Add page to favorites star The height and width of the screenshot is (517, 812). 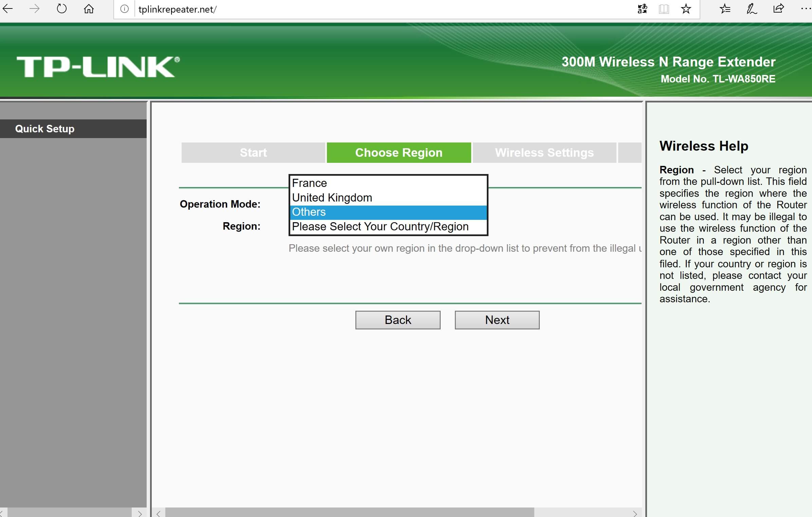tap(686, 9)
